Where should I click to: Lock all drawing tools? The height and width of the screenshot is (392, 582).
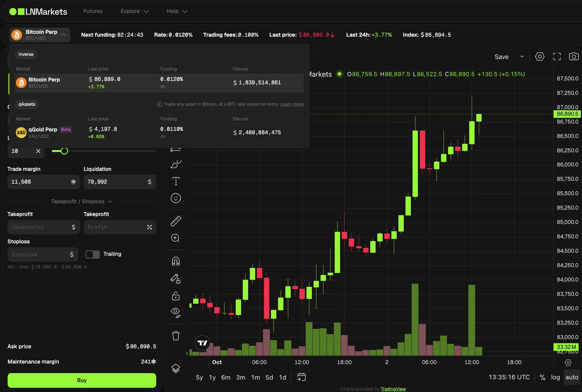tap(176, 296)
